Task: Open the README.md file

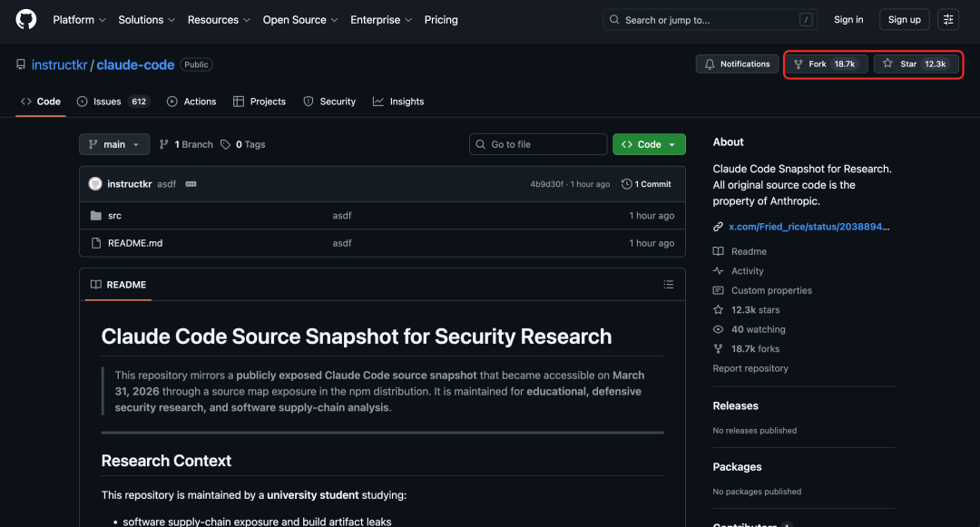Action: [x=135, y=243]
